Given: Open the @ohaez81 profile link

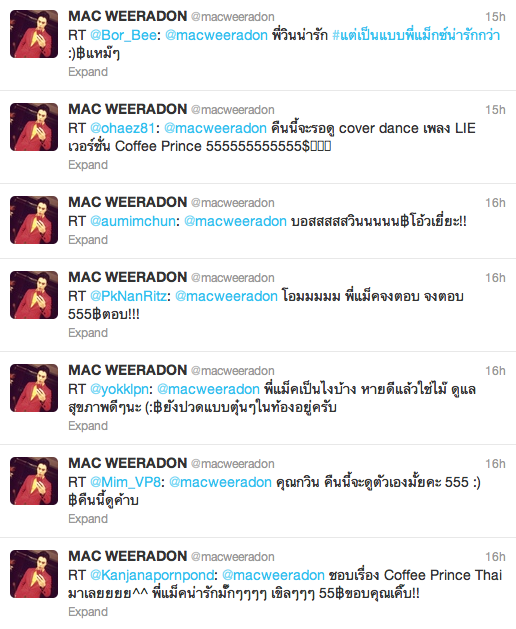Looking at the screenshot, I should coord(122,128).
